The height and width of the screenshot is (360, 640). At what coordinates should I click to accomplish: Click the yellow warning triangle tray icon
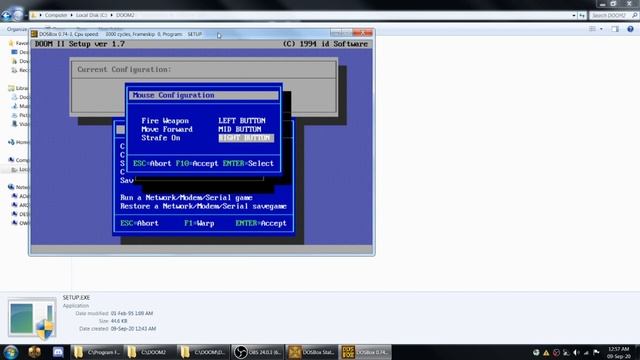point(546,352)
